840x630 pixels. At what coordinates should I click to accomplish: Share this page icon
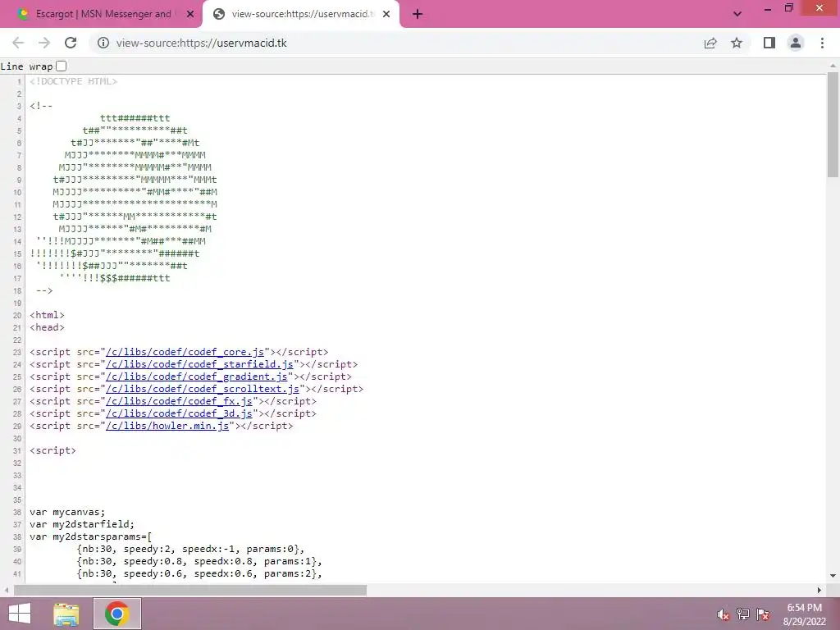point(710,43)
